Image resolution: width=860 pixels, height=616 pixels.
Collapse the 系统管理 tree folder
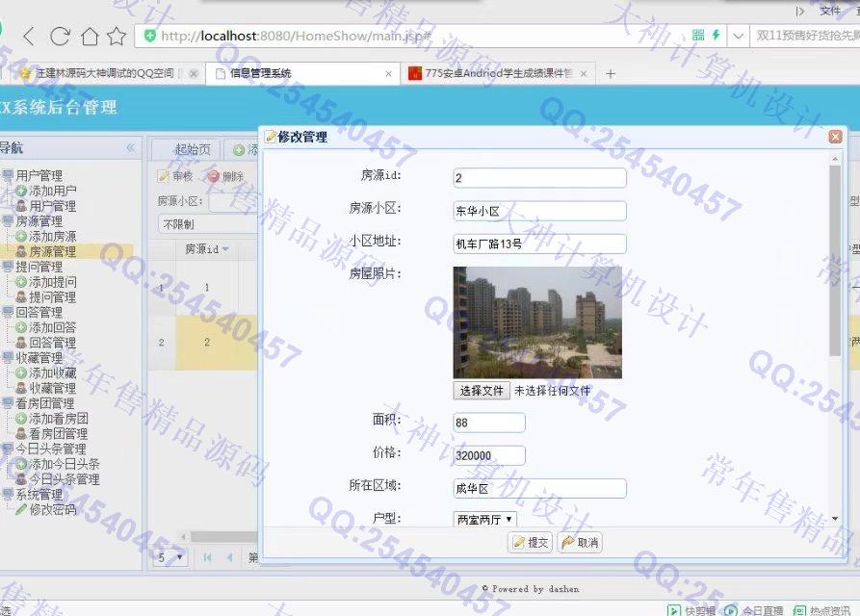[x=33, y=495]
